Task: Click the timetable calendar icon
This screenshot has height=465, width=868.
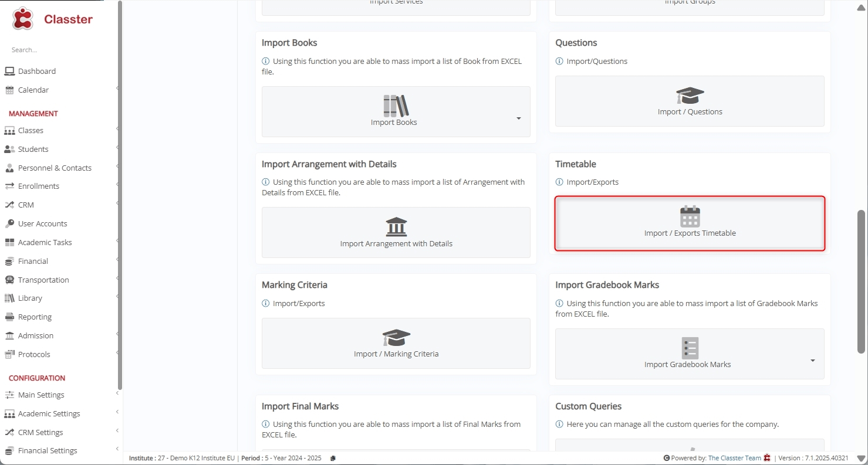Action: click(690, 216)
